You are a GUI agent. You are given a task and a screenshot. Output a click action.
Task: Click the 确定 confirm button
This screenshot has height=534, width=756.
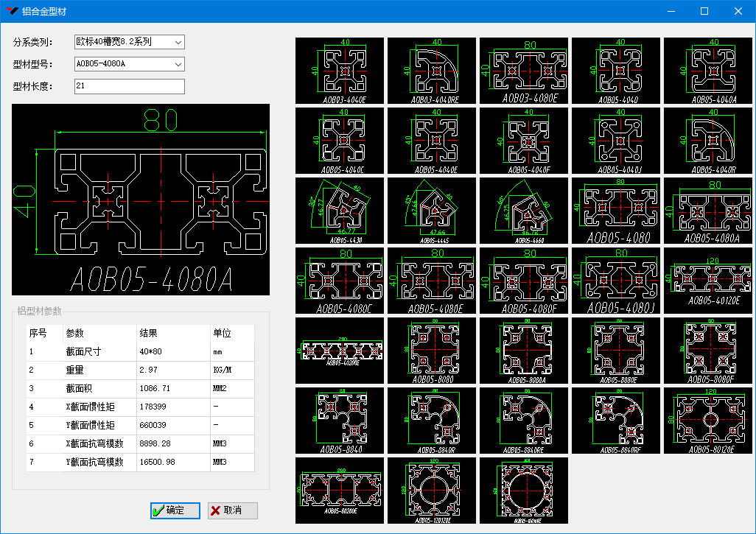[175, 510]
